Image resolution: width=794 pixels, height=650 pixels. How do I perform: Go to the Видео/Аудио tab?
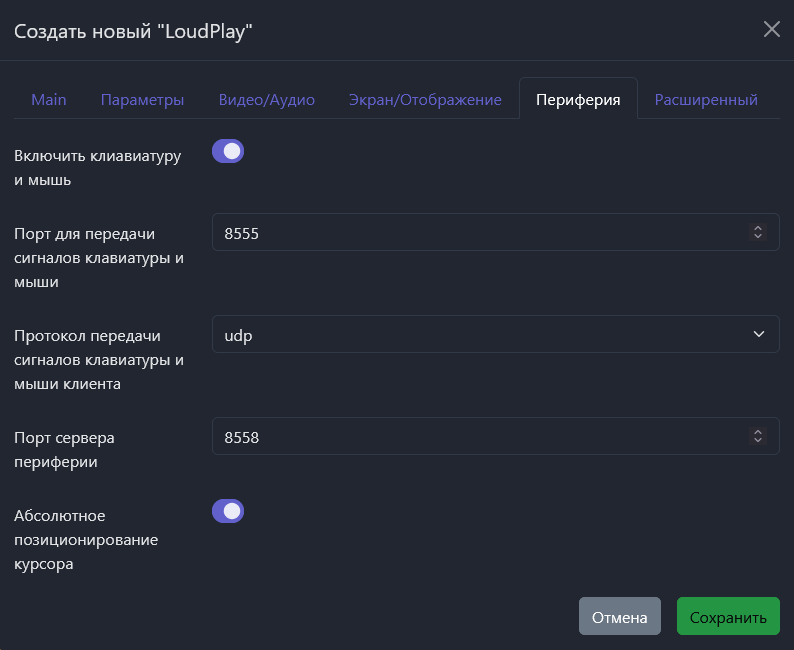pyautogui.click(x=266, y=100)
